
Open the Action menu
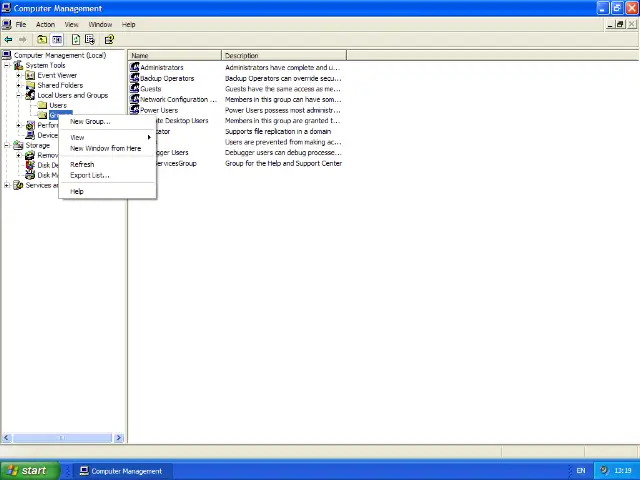pos(45,24)
